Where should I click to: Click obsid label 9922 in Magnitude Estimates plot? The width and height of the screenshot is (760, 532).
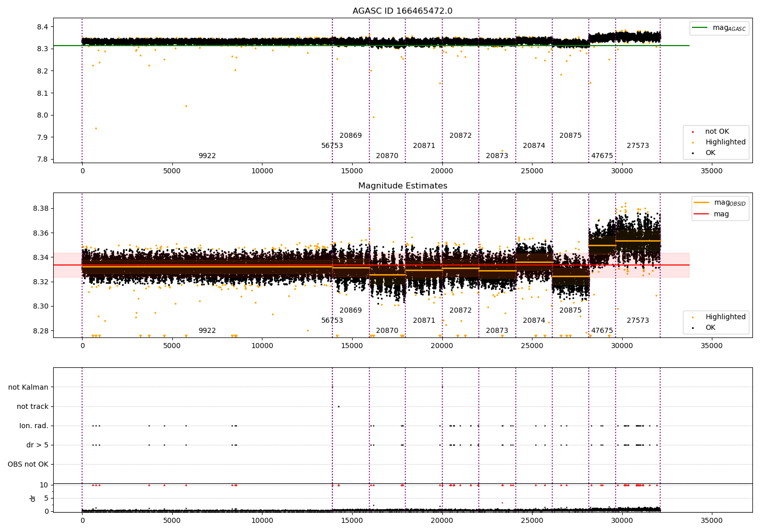207,331
